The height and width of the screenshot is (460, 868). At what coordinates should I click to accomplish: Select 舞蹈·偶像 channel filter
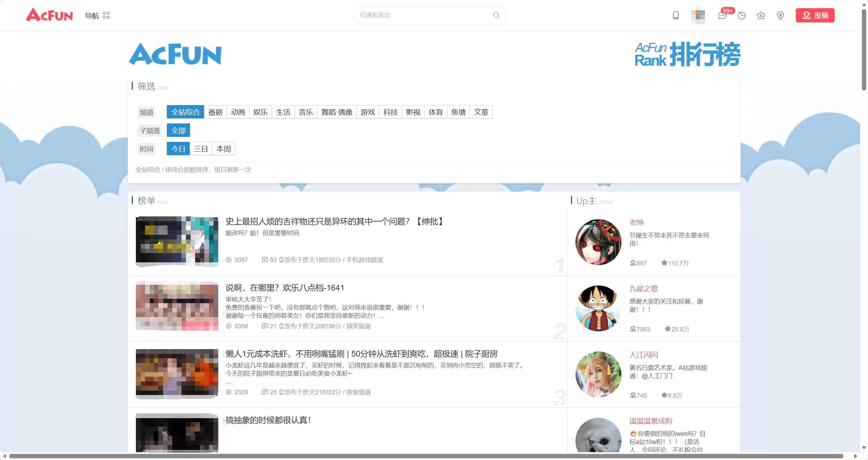click(337, 112)
